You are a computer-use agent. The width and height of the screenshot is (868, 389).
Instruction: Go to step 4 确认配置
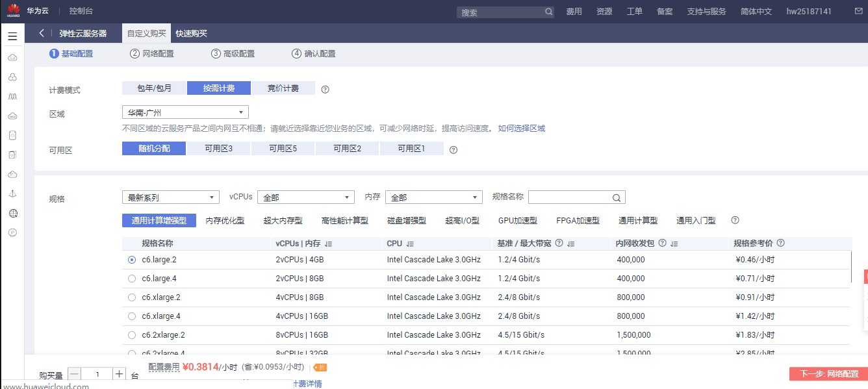(x=314, y=54)
